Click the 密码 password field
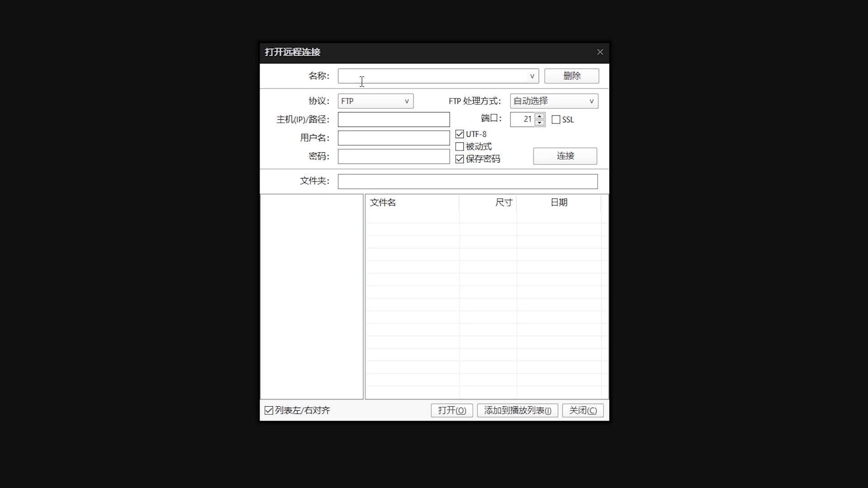Screen dimensions: 868x488 [393, 156]
